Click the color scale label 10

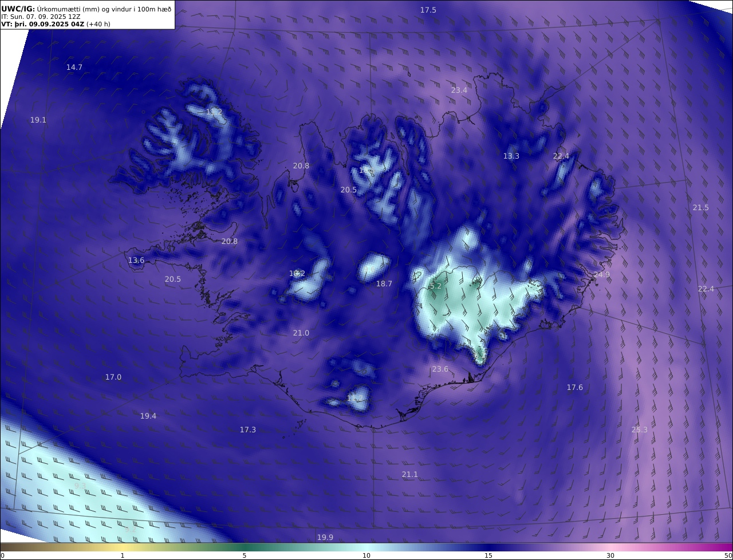pyautogui.click(x=366, y=555)
